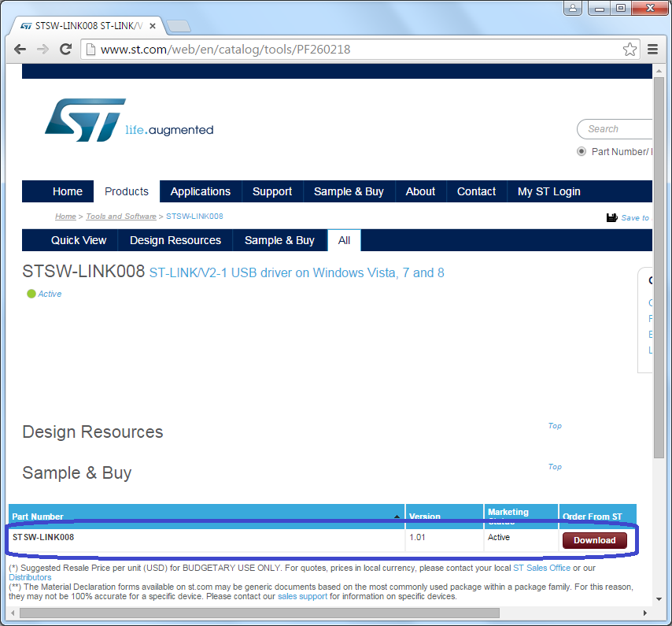The image size is (672, 626).
Task: Click in the Search input field
Action: point(615,129)
